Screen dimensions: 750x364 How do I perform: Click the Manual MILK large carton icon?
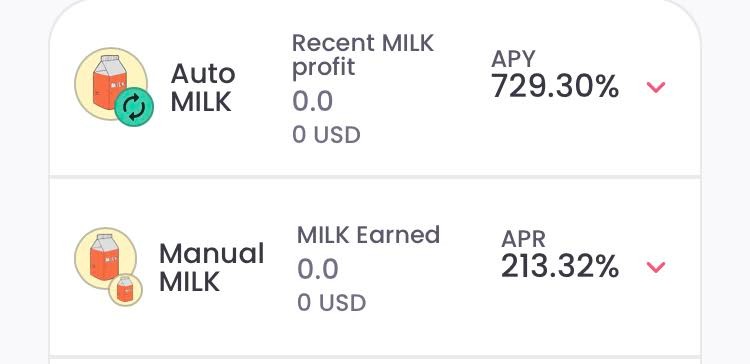[105, 258]
